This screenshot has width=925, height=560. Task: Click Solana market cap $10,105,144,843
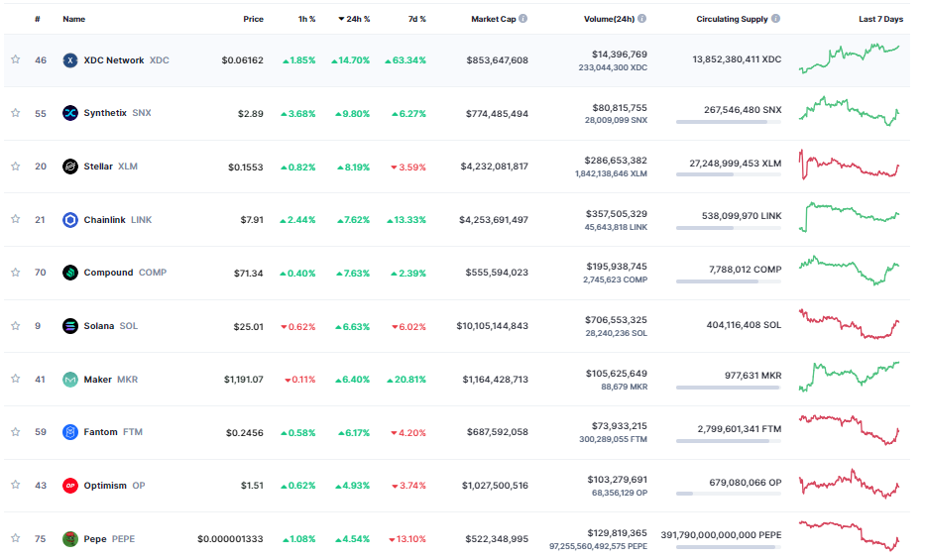click(492, 326)
